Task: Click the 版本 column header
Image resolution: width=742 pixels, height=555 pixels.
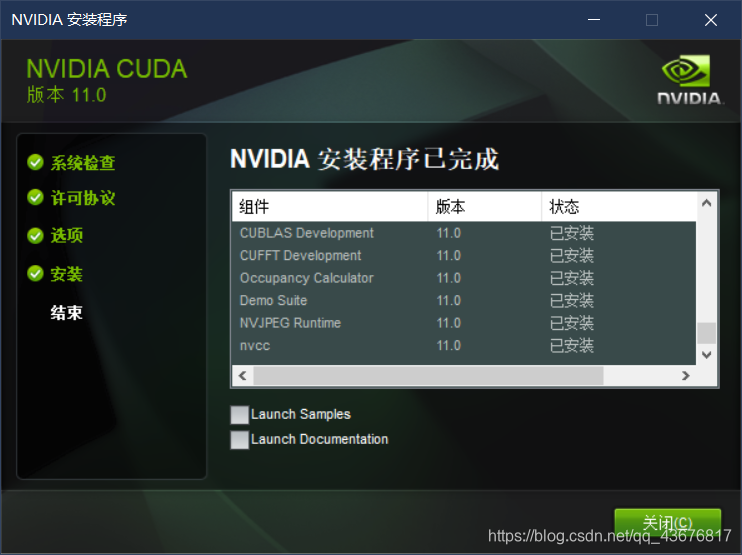Action: 485,207
